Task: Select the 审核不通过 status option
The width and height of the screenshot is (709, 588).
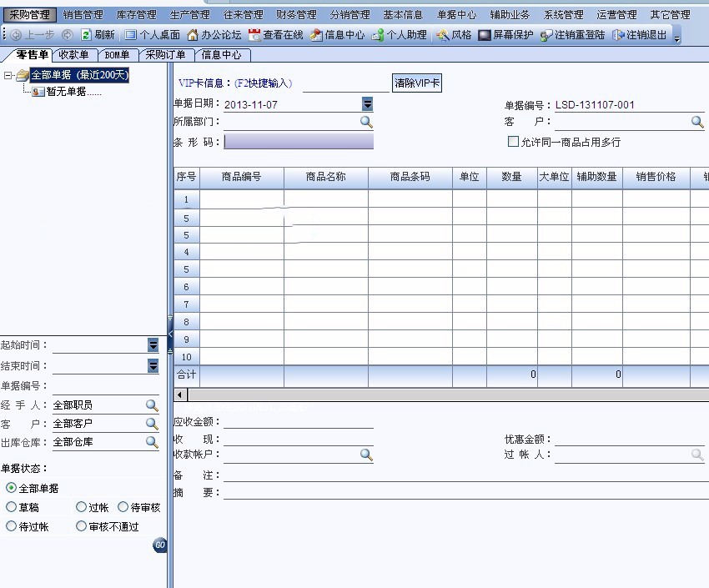Action: click(x=82, y=526)
